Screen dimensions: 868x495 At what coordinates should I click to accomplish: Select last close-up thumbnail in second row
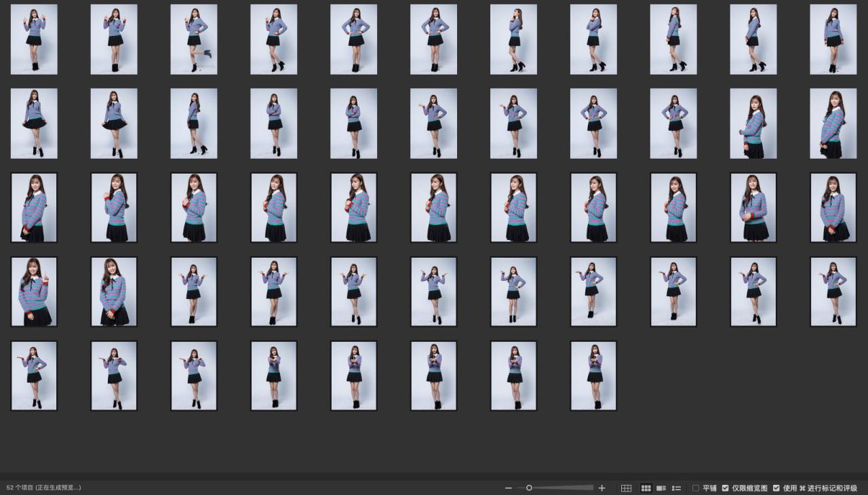(x=833, y=123)
